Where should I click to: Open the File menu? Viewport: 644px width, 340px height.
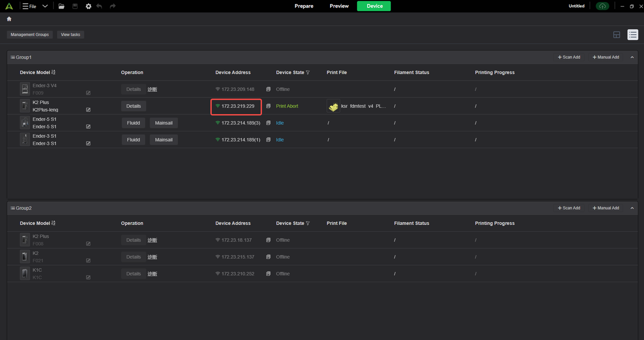click(29, 6)
